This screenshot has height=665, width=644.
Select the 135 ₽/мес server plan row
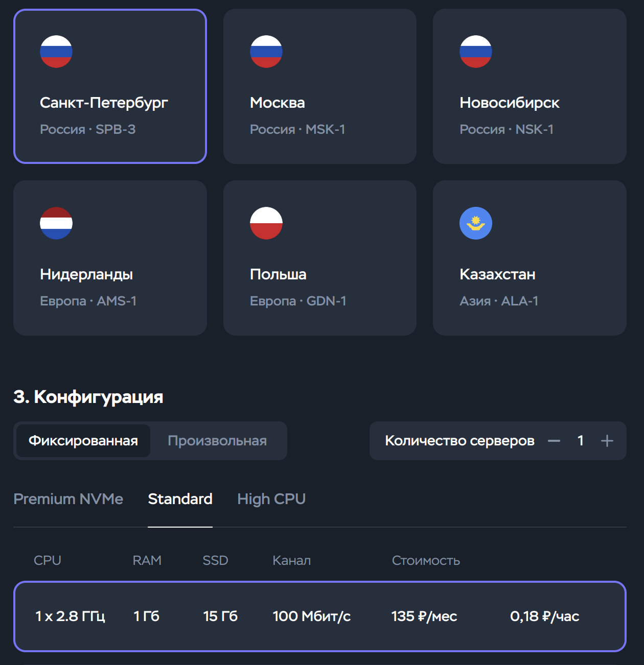320,616
